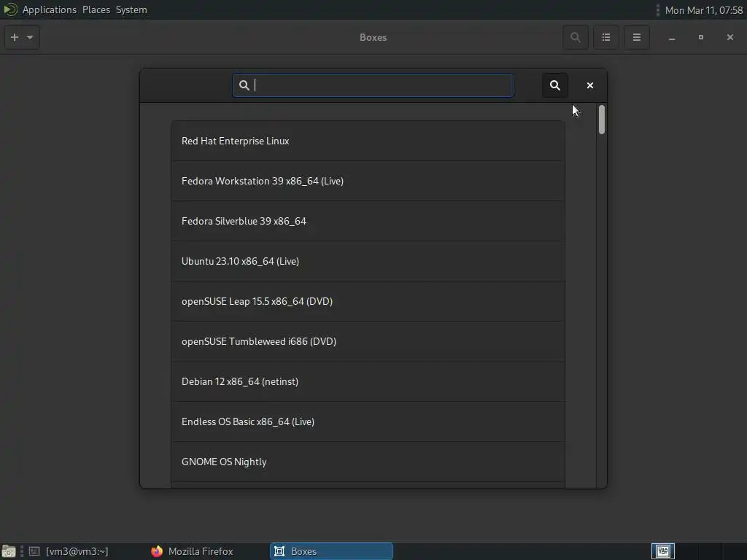Expand the dropdown arrow next to plus button
Viewport: 747px width, 560px height.
click(30, 37)
